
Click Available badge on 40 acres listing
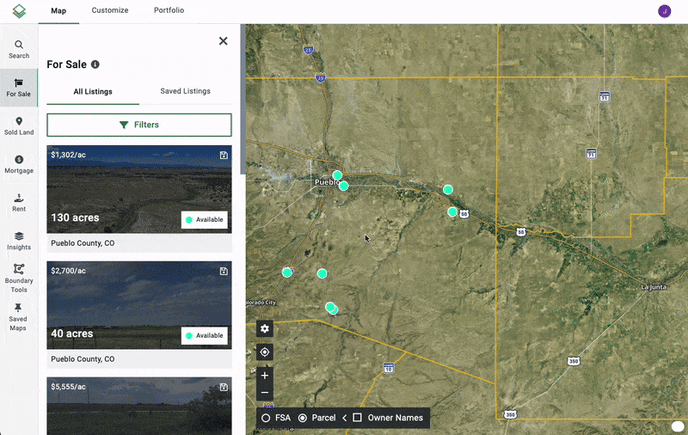pyautogui.click(x=204, y=336)
